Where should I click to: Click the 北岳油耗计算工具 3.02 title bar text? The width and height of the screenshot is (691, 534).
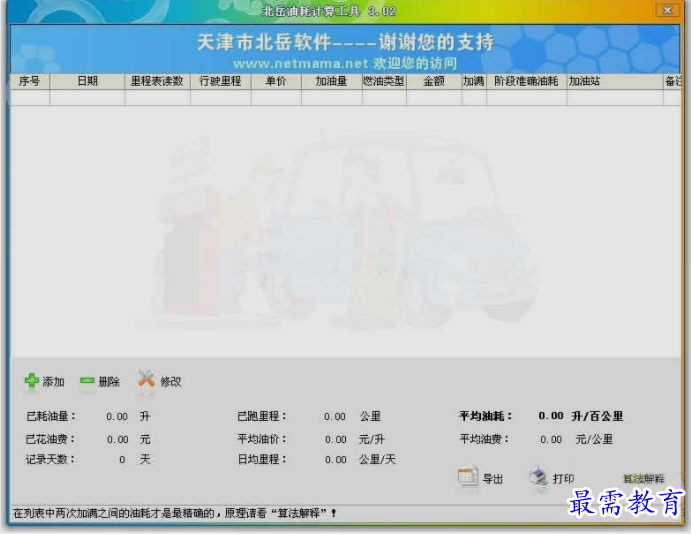coord(329,11)
